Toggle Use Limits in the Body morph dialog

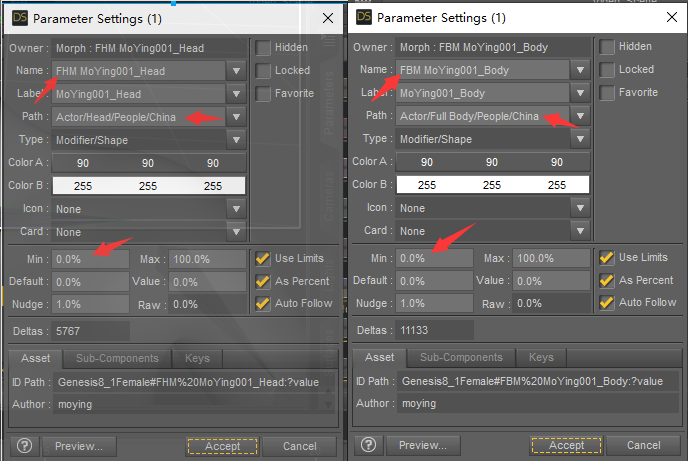[x=607, y=258]
